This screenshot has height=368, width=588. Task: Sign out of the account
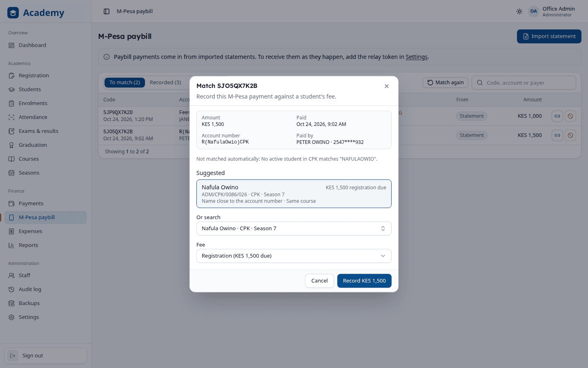[45, 356]
